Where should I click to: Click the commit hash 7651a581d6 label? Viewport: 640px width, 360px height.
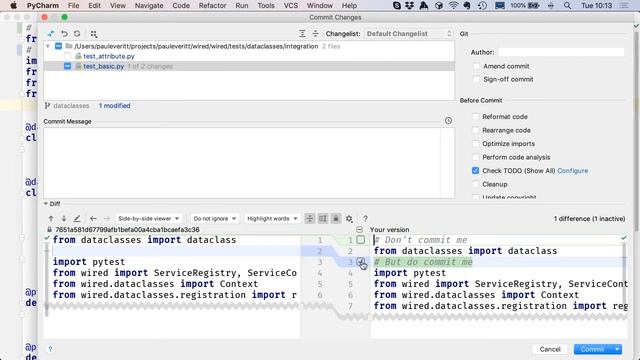coord(127,230)
